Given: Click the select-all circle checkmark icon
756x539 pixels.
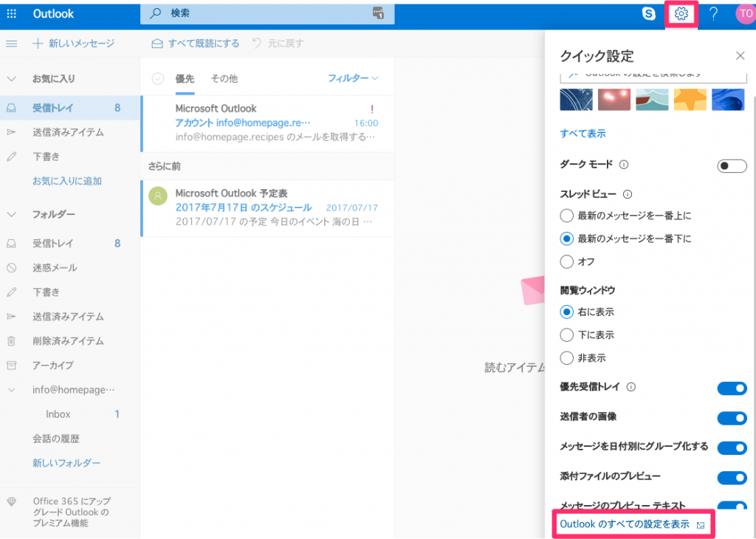Looking at the screenshot, I should (x=158, y=78).
